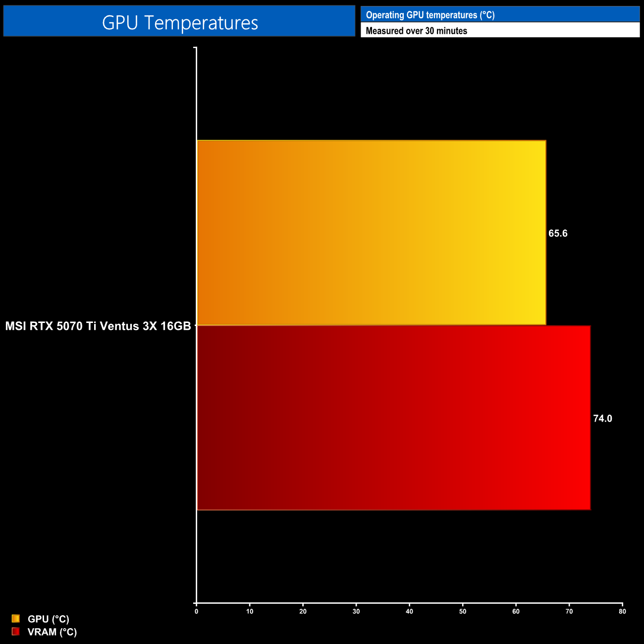Click the 30 tick label on the axis

(356, 611)
